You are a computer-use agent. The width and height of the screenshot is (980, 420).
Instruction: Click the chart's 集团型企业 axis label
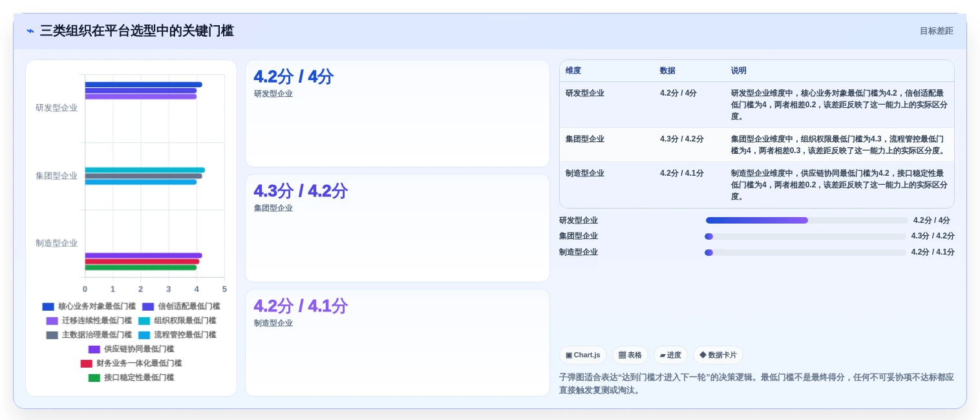pos(56,176)
